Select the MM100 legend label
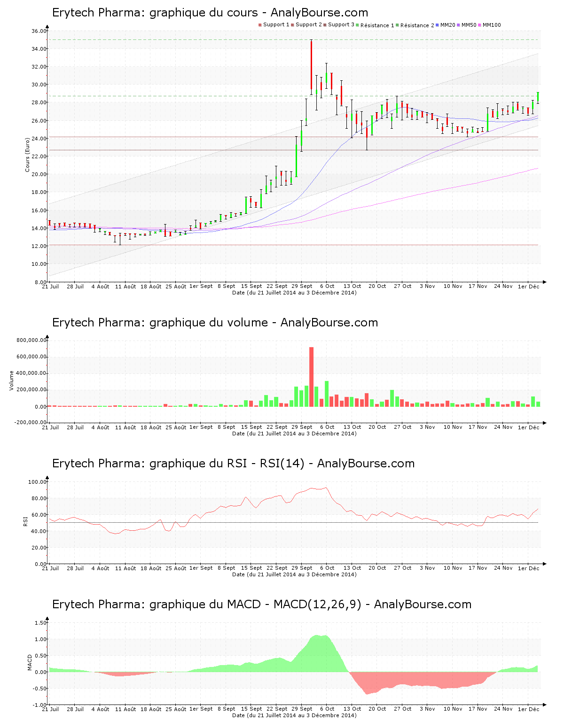Image resolution: width=564 pixels, height=728 pixels. pyautogui.click(x=492, y=25)
